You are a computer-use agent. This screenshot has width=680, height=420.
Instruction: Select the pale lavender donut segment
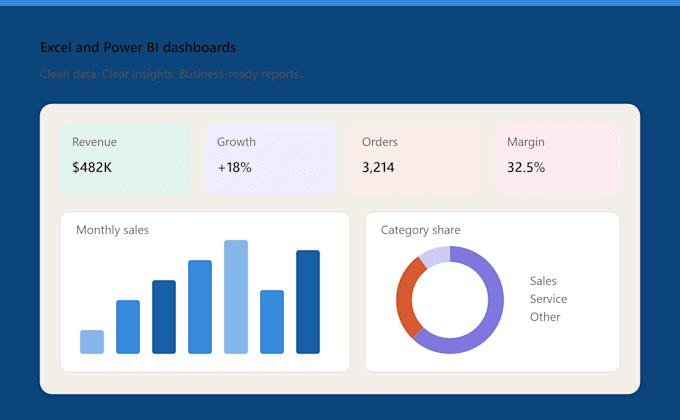point(436,255)
